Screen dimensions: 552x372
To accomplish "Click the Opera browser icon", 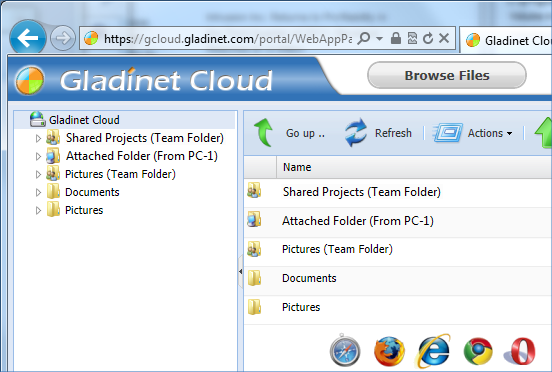I will pos(520,351).
